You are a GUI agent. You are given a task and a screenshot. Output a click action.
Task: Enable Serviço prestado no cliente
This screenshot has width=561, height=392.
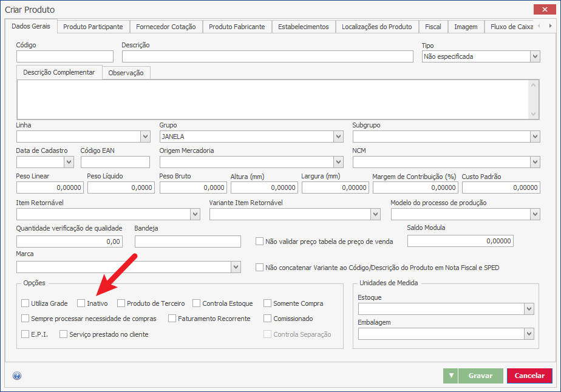[63, 334]
